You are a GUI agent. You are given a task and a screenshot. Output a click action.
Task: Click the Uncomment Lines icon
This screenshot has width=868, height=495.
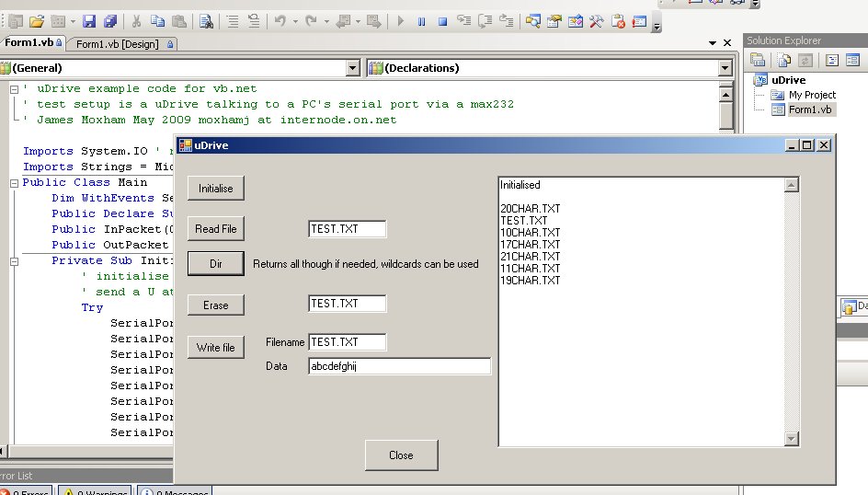click(x=254, y=21)
